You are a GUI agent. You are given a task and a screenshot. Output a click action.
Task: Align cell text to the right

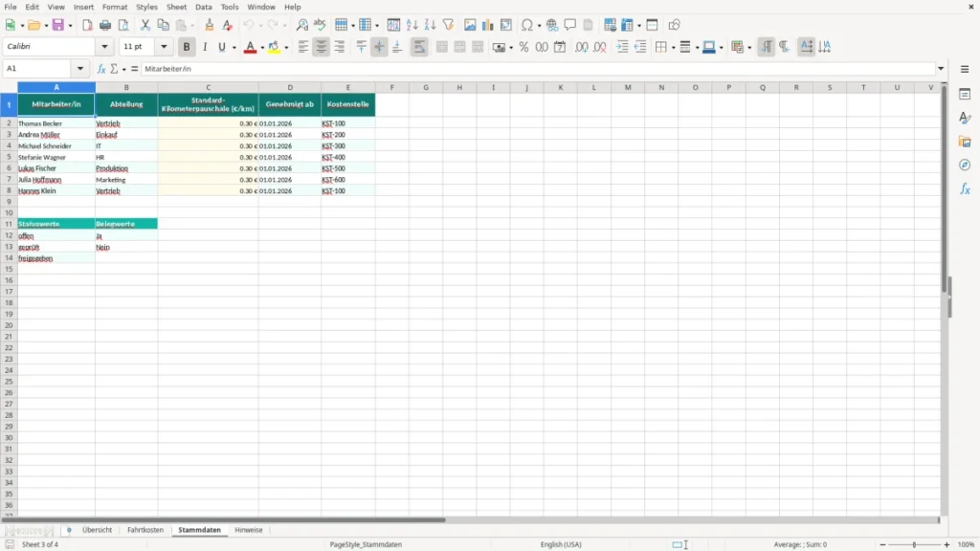point(340,47)
